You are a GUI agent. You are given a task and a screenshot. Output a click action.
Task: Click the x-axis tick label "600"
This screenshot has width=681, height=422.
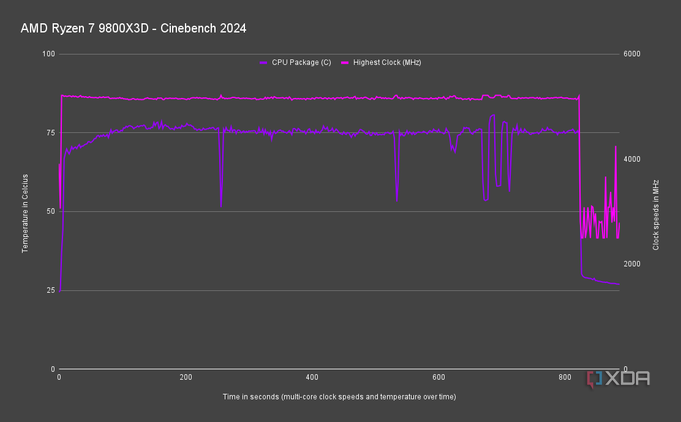click(x=439, y=378)
